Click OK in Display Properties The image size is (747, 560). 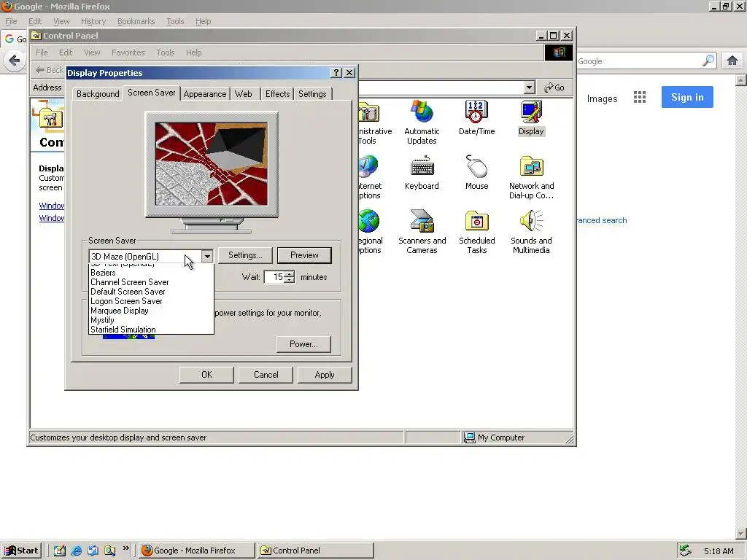(206, 375)
